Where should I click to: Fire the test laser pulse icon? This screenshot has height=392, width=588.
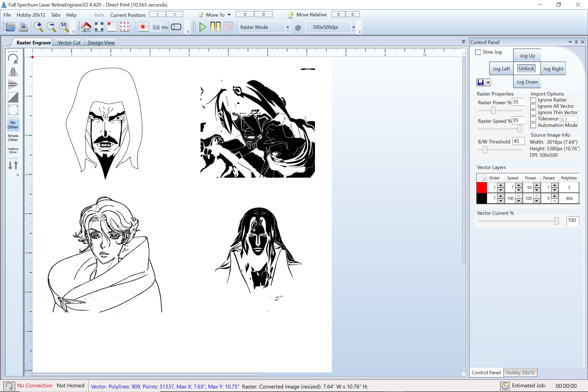(143, 27)
